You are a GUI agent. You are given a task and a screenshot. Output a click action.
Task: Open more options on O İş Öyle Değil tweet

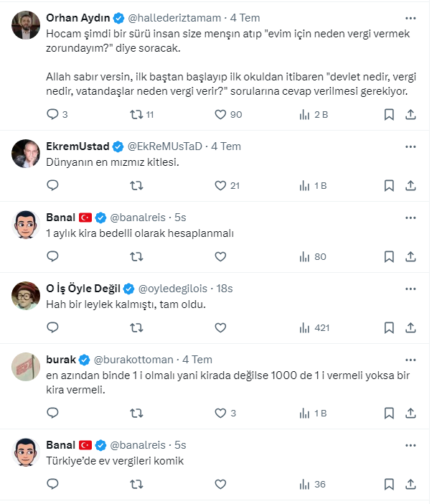coord(410,288)
